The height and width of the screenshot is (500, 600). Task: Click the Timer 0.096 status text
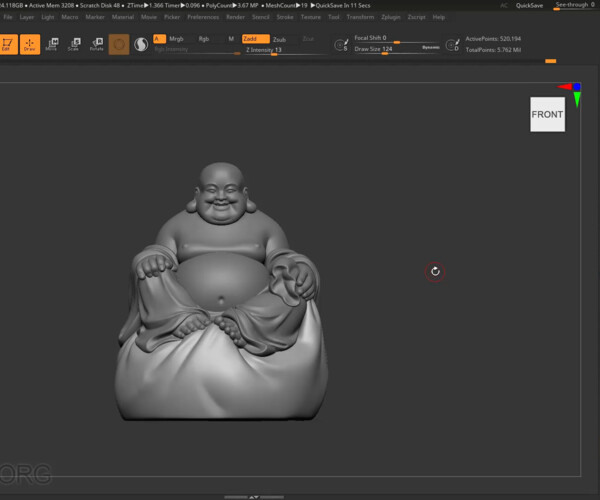point(182,5)
